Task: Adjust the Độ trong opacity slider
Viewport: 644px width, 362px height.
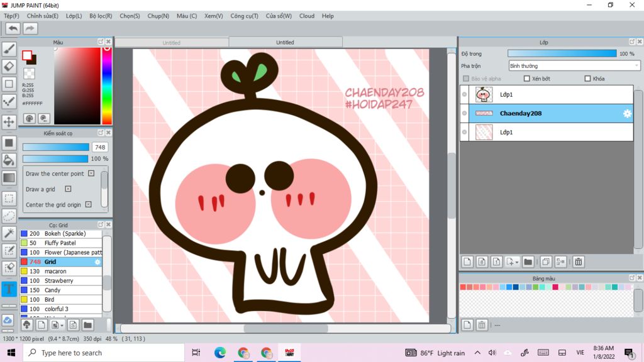Action: click(x=562, y=54)
